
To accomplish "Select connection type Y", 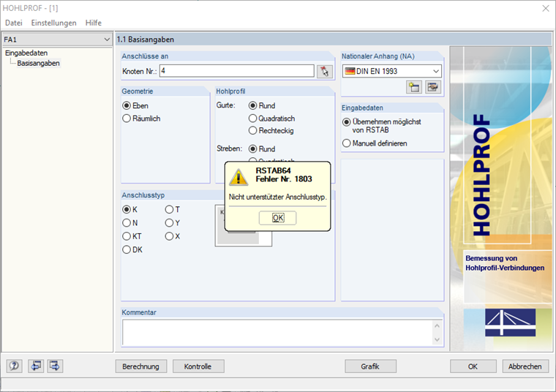I will (173, 223).
